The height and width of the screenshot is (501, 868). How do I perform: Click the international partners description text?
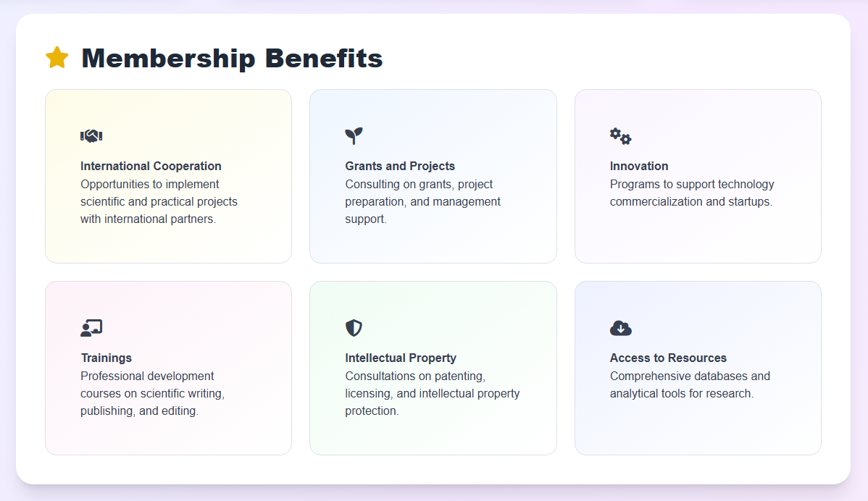(159, 201)
